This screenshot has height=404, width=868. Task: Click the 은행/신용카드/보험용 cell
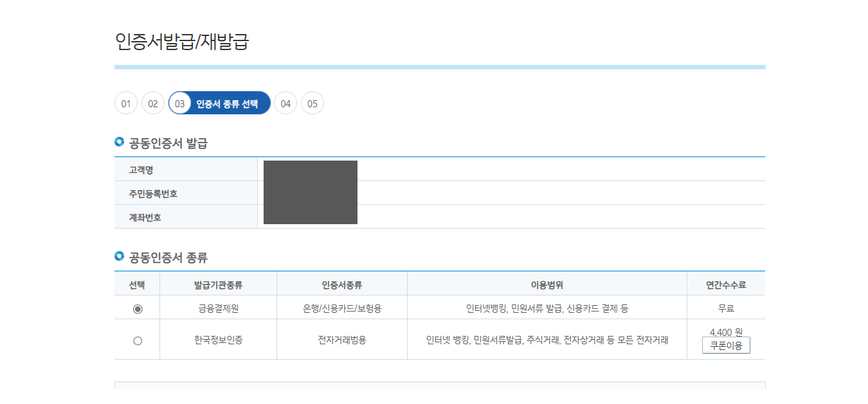[342, 308]
